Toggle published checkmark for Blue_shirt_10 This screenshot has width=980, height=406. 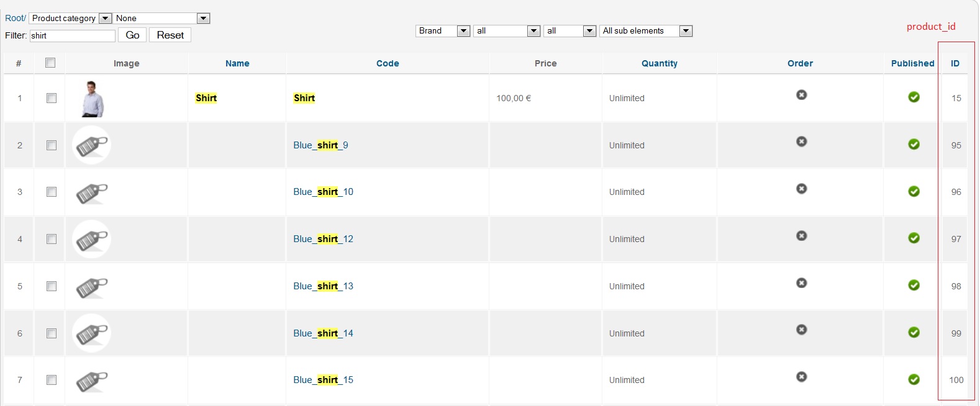pyautogui.click(x=914, y=191)
